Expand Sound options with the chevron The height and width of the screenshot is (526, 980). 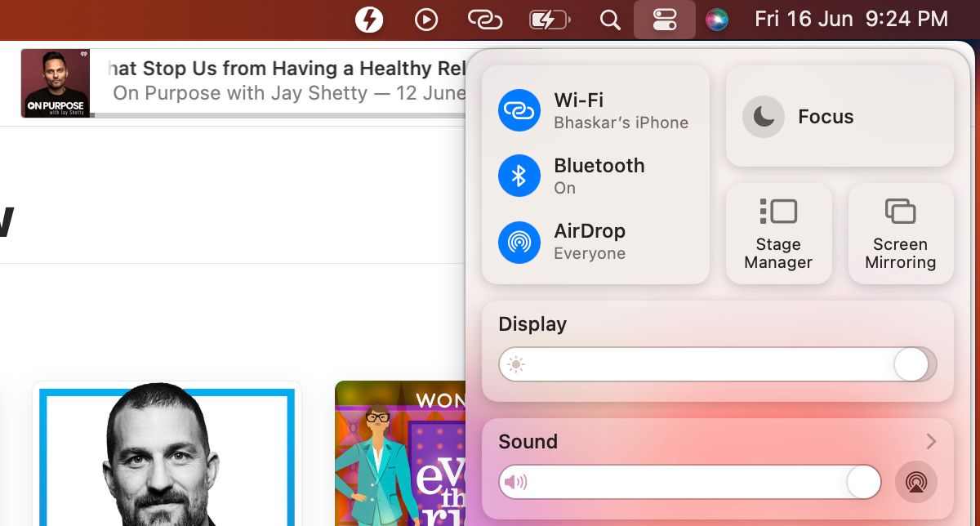tap(930, 441)
